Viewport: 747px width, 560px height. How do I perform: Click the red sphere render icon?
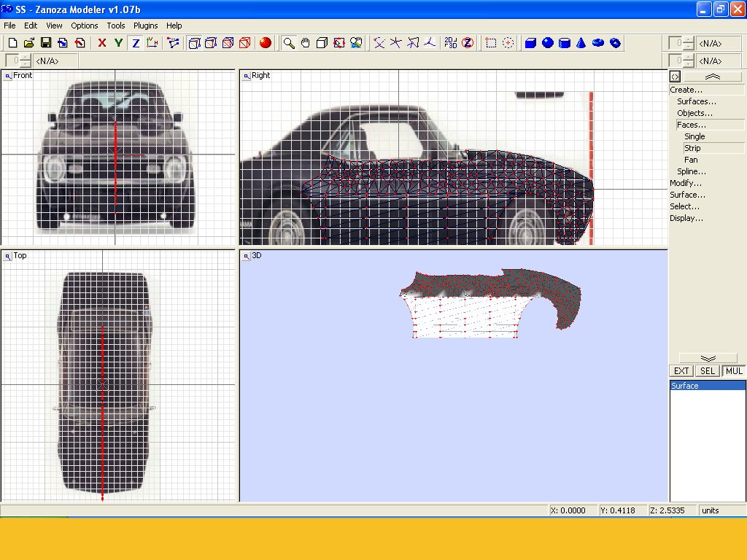tap(266, 43)
